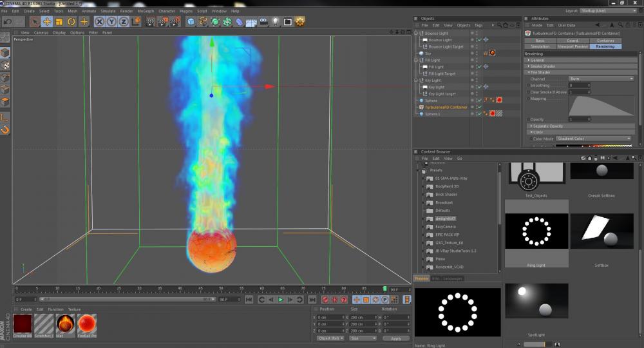
Task: Add a Light object bulb icon
Action: click(x=276, y=22)
